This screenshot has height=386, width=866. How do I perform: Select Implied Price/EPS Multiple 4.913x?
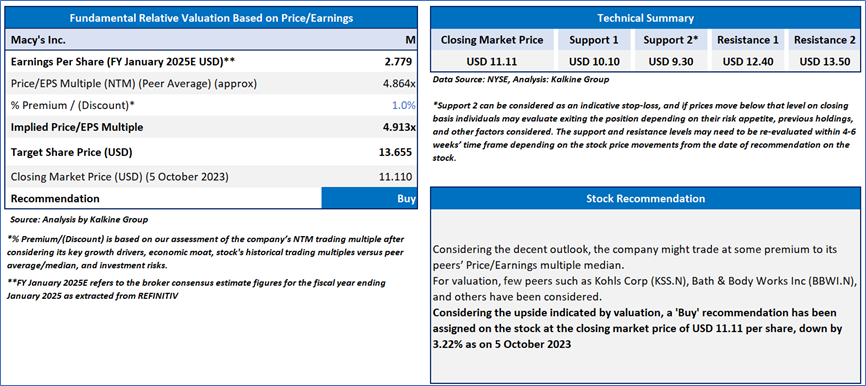click(x=398, y=127)
